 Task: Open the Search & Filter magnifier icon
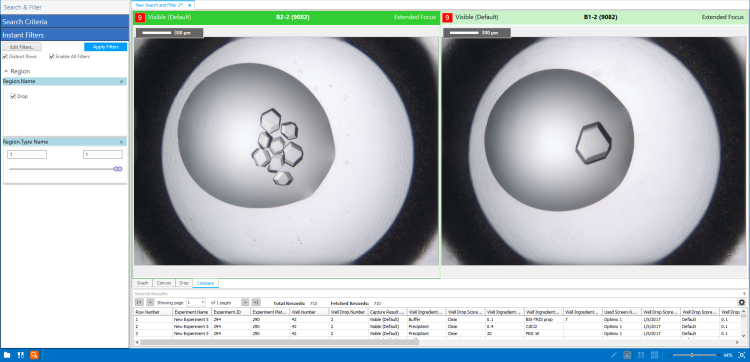pyautogui.click(x=34, y=355)
